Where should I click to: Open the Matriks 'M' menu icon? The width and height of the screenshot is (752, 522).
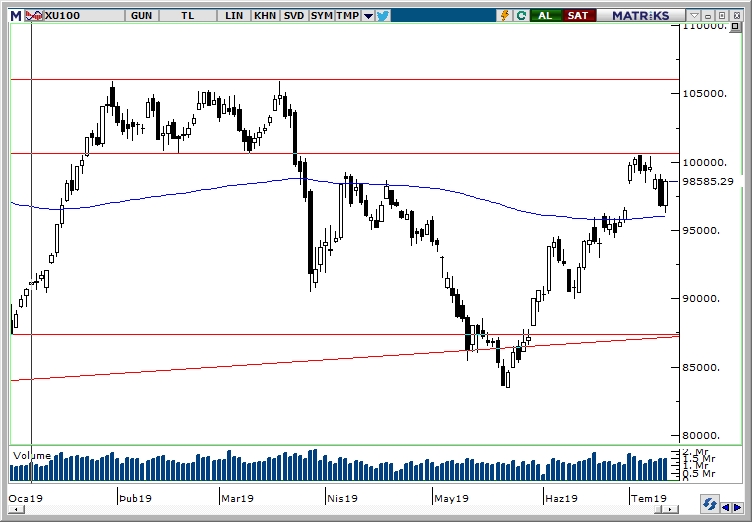16,16
